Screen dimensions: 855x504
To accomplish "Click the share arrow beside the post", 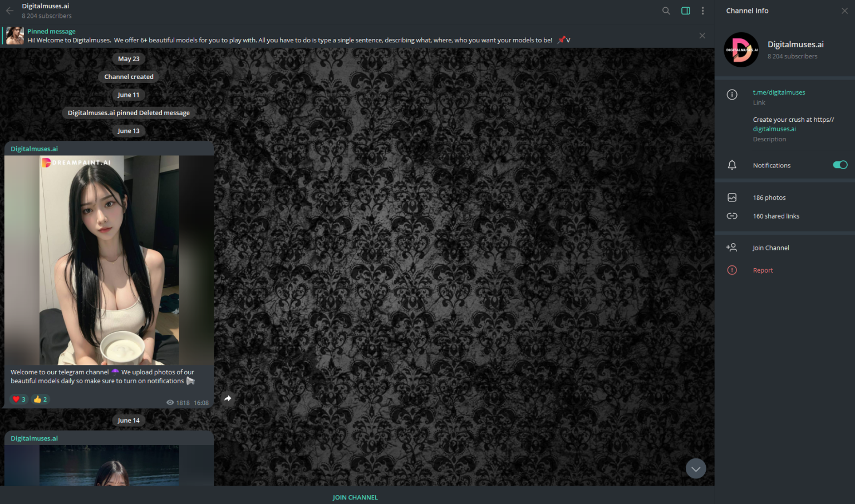I will click(x=228, y=398).
